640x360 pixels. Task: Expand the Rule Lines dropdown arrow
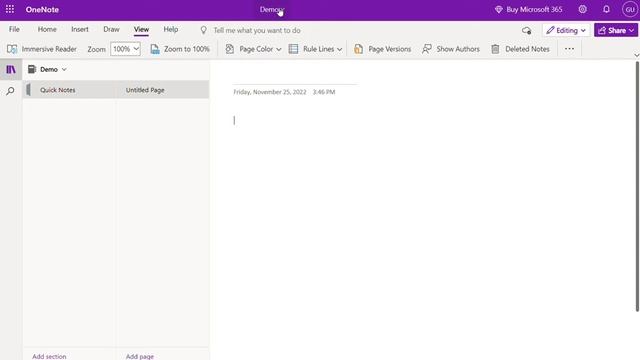coord(340,49)
